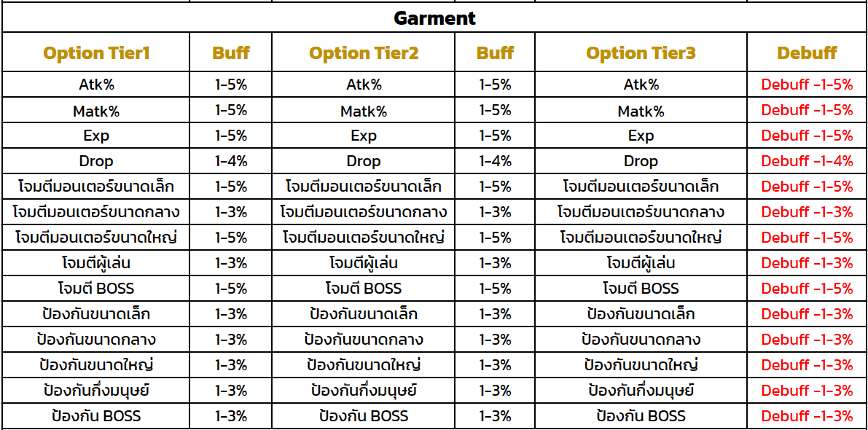Click the red Debuff column header
This screenshot has height=430, width=868.
pyautogui.click(x=807, y=53)
